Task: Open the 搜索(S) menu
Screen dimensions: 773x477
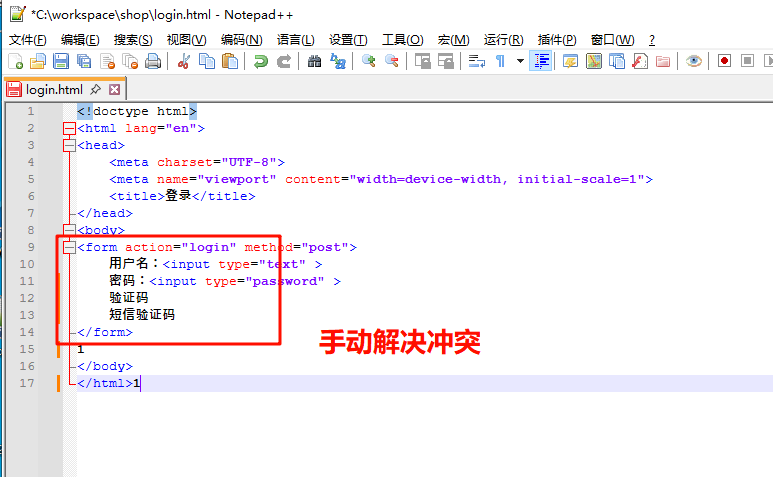Action: 133,40
